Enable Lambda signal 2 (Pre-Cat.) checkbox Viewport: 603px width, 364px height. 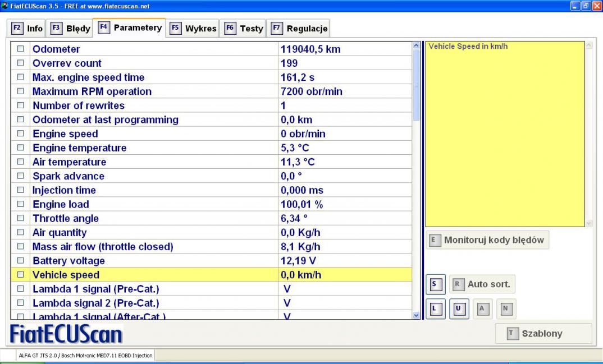pyautogui.click(x=20, y=303)
